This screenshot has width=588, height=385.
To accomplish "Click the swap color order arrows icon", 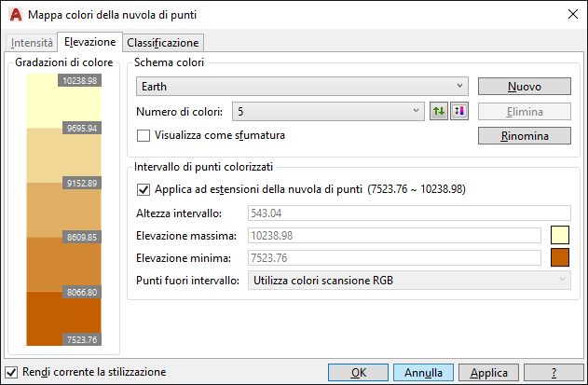I will point(439,112).
